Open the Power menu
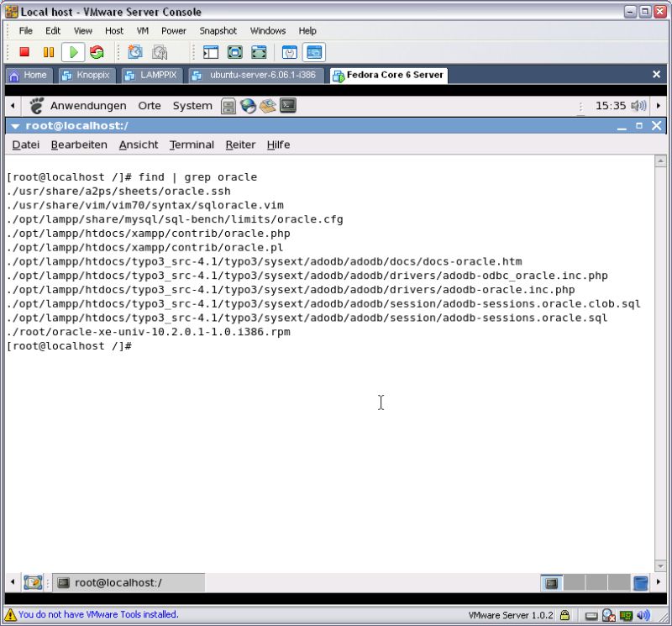 (x=174, y=31)
